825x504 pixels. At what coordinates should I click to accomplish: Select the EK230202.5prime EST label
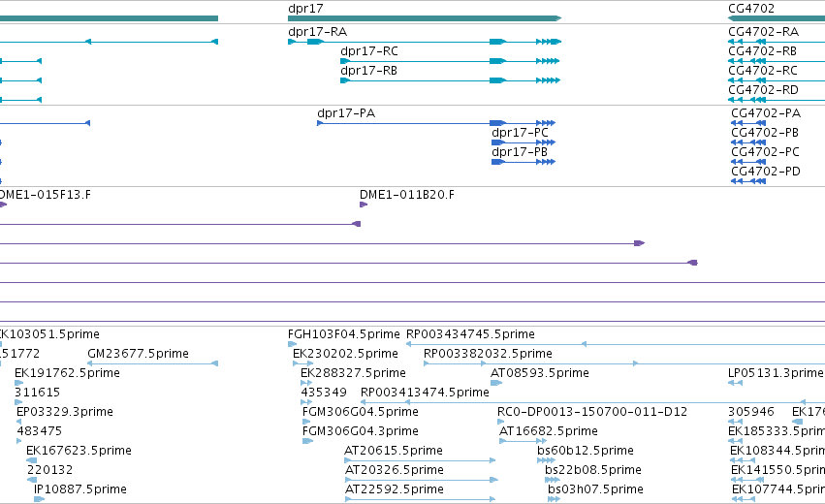coord(346,354)
